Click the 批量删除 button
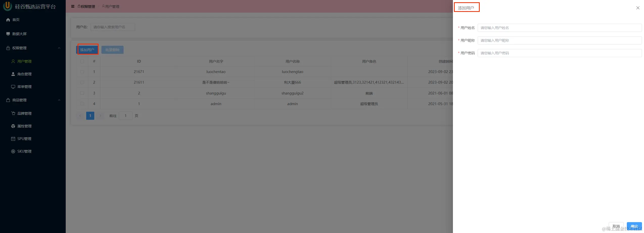Screen dimensions: 644x233 (x=112, y=50)
